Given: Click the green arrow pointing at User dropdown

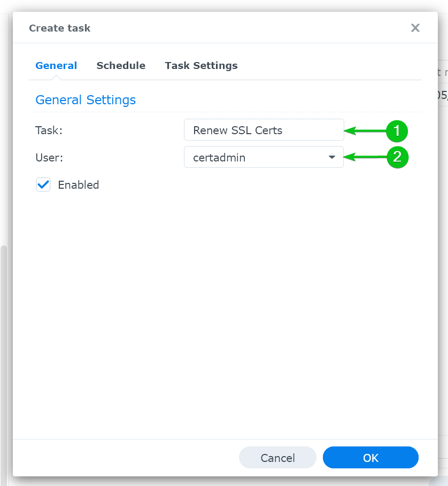Looking at the screenshot, I should (365, 157).
